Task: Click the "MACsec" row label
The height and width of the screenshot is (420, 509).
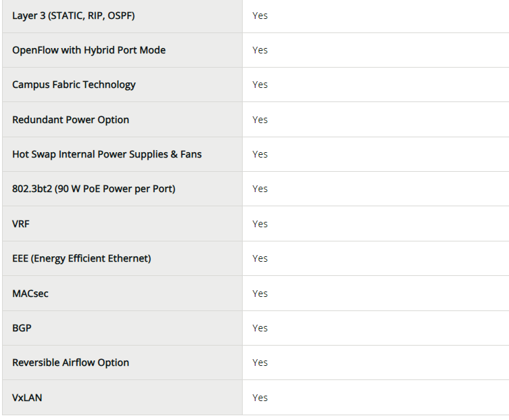Action: coord(30,294)
